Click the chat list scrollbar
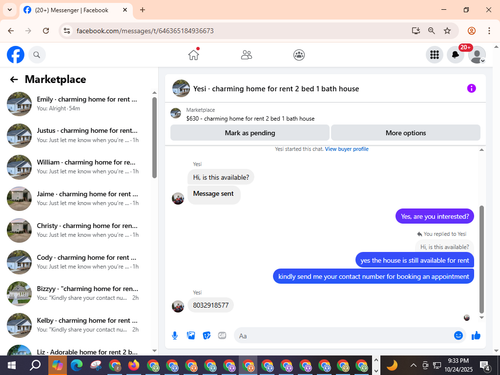500x375 pixels. point(154,137)
